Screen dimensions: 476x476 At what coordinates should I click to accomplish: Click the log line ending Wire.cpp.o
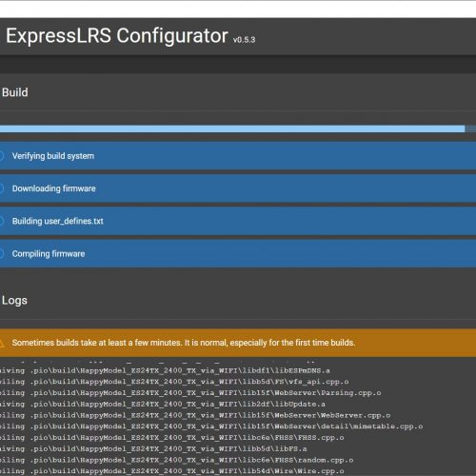172,471
